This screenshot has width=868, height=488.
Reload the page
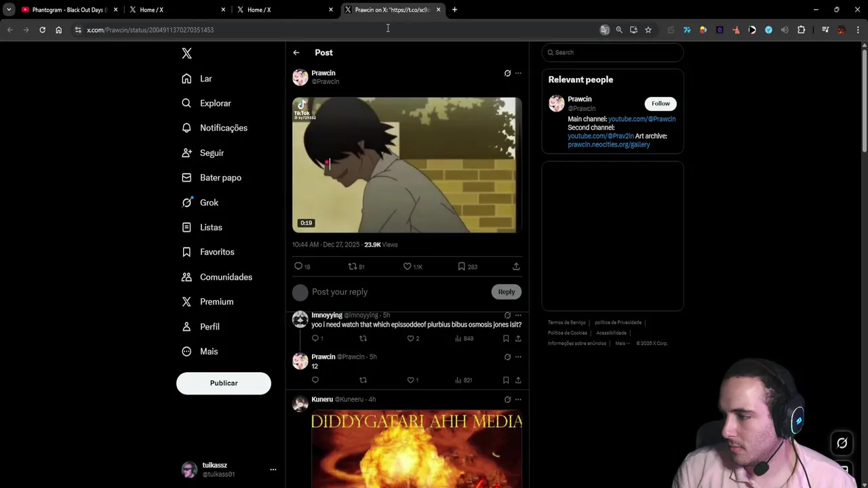42,30
